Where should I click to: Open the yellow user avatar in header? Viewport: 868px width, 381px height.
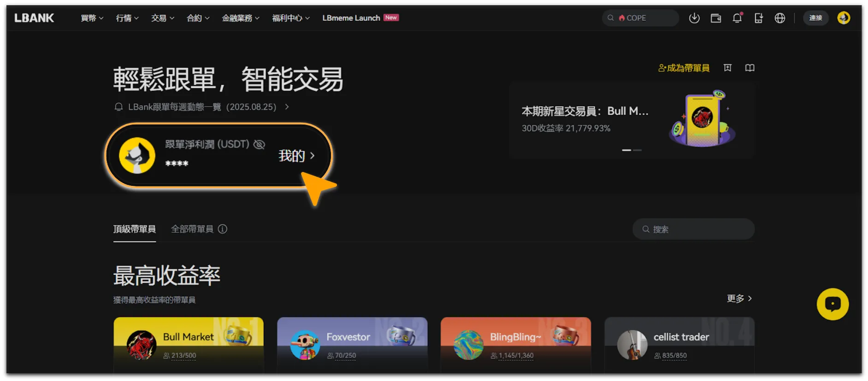[x=844, y=18]
